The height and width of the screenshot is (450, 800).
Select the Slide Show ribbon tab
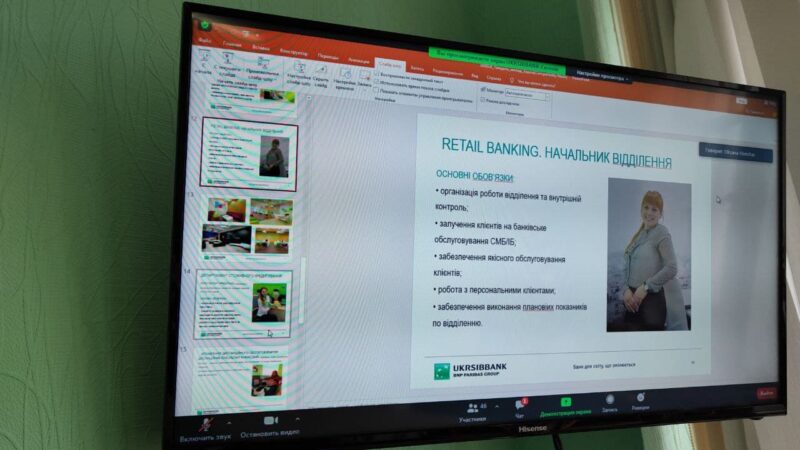pos(390,65)
